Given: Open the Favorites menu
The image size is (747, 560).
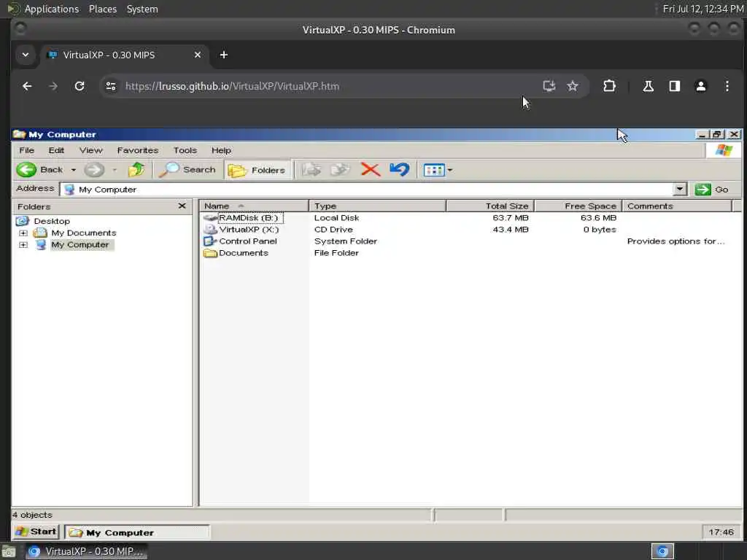Looking at the screenshot, I should pos(138,150).
